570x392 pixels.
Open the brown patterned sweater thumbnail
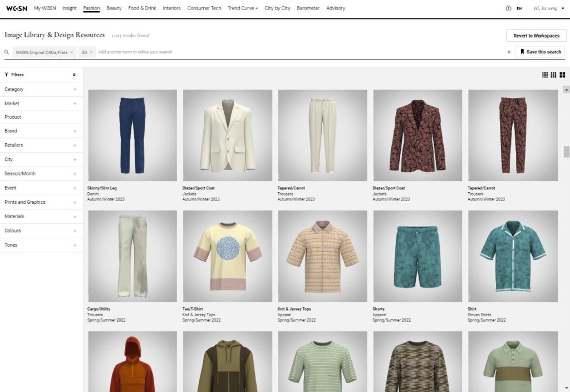417,361
